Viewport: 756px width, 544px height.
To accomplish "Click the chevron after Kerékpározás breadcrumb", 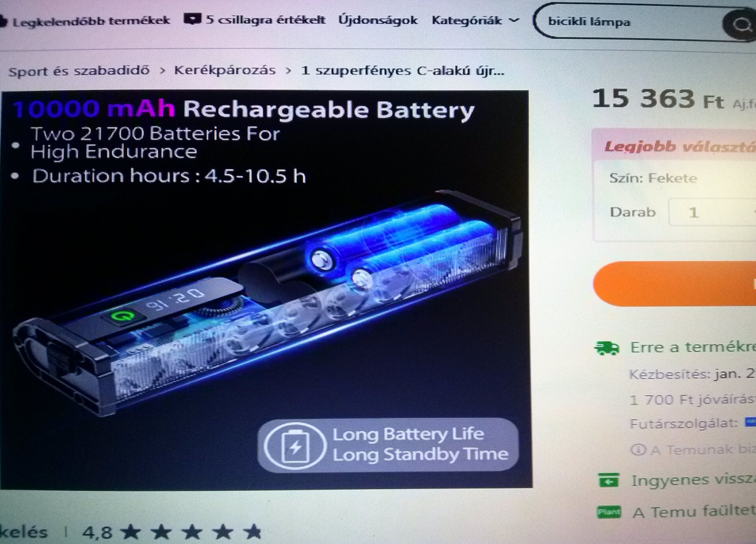I will pos(289,71).
